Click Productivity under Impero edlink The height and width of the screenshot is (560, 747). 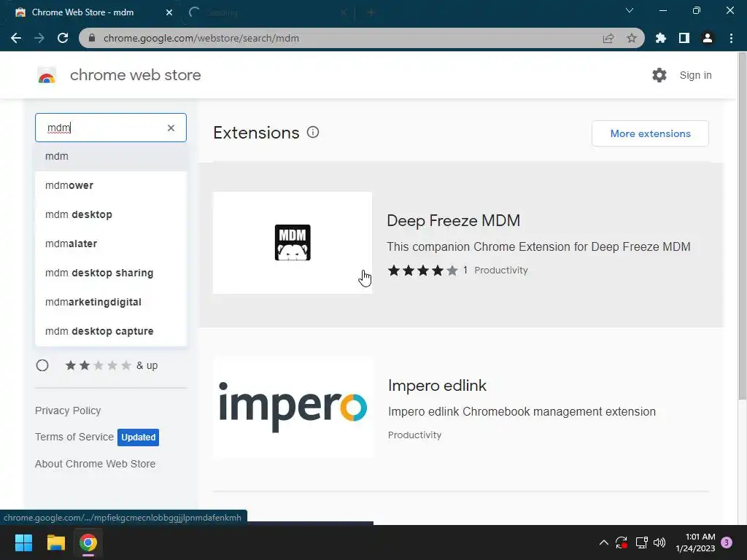pos(414,435)
